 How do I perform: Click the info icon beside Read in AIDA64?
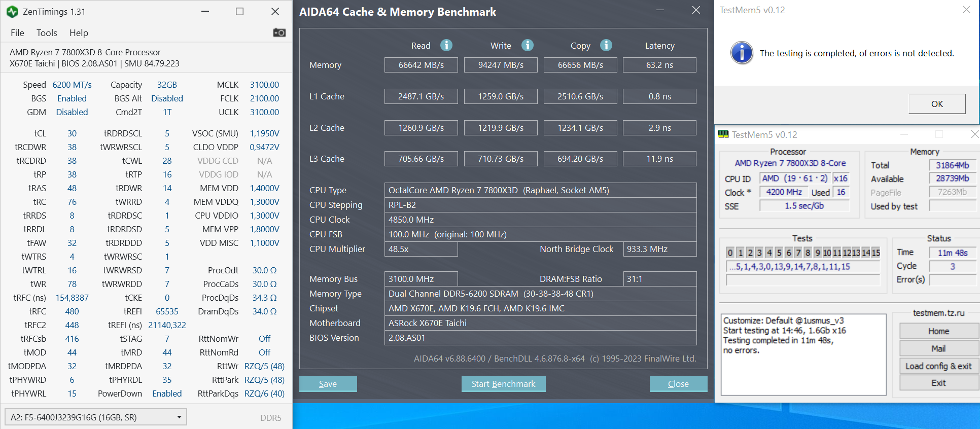click(446, 45)
